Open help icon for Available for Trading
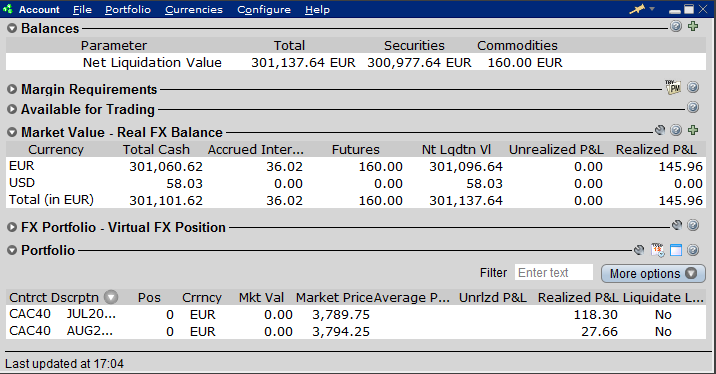This screenshot has width=716, height=374. 693,107
